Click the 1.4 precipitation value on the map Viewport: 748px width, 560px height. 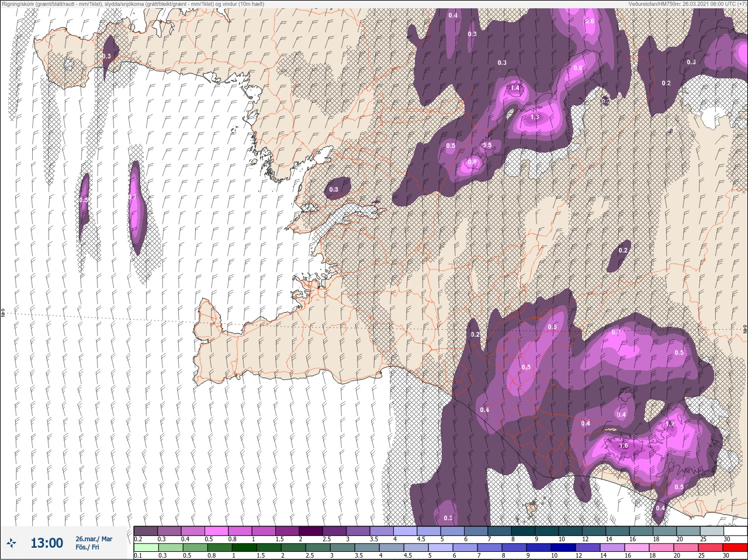(515, 88)
